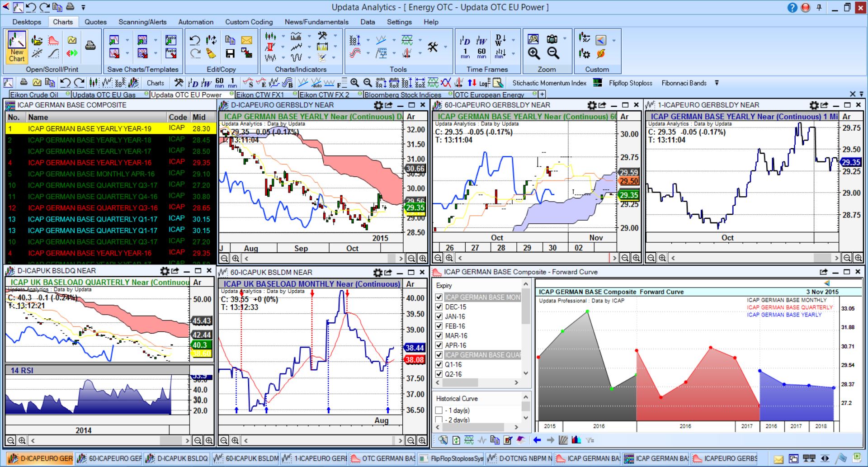Open the Quotes menu

(x=95, y=22)
